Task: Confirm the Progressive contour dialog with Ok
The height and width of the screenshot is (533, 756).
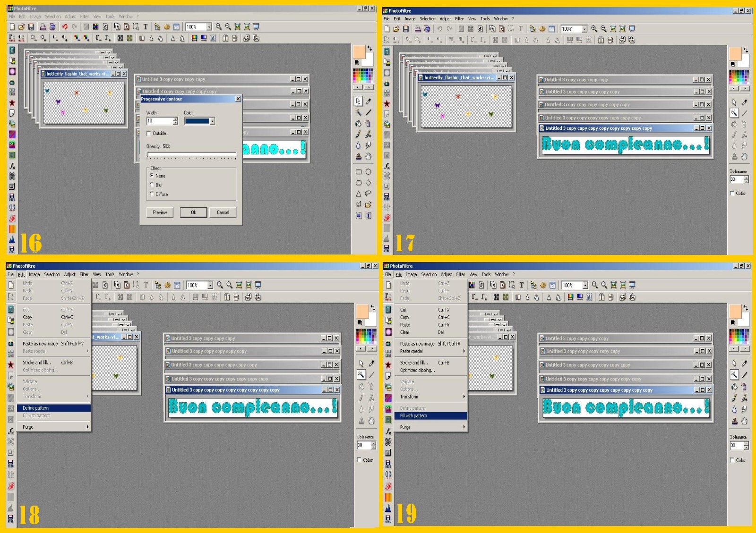Action: [193, 212]
